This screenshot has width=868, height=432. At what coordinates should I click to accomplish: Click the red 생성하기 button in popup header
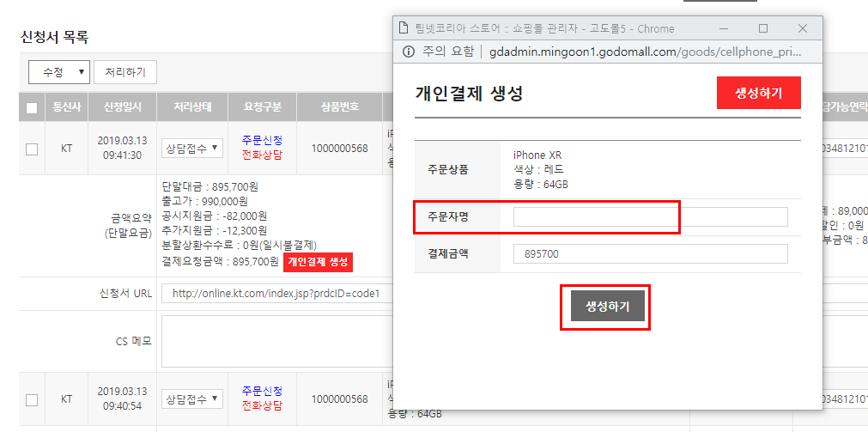pos(758,94)
